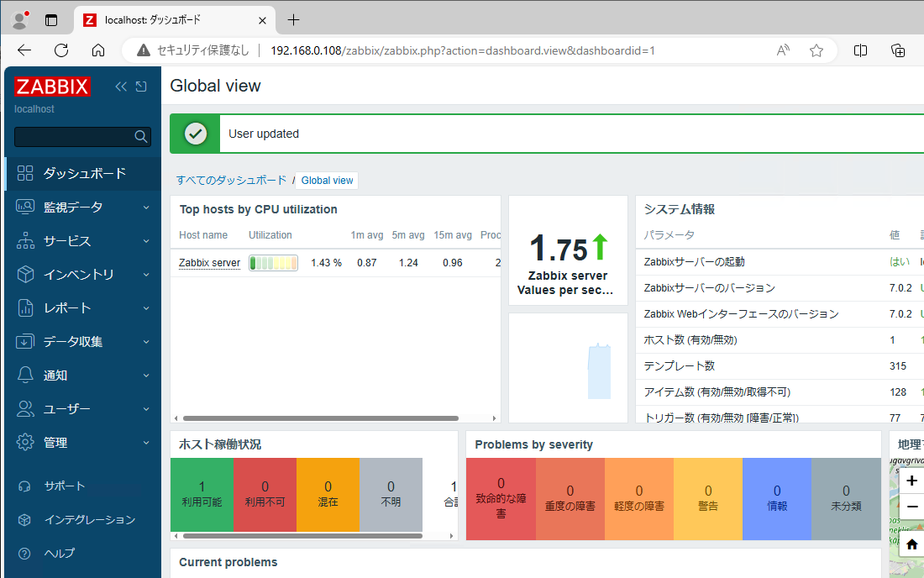924x578 pixels.
Task: Click the ZABBIX logo
Action: [53, 87]
